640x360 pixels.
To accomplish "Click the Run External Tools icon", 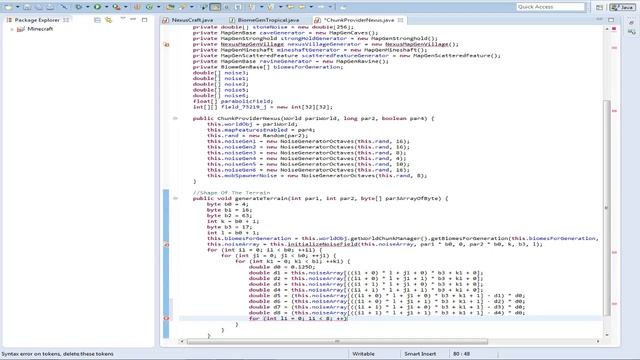I will tap(116, 7).
